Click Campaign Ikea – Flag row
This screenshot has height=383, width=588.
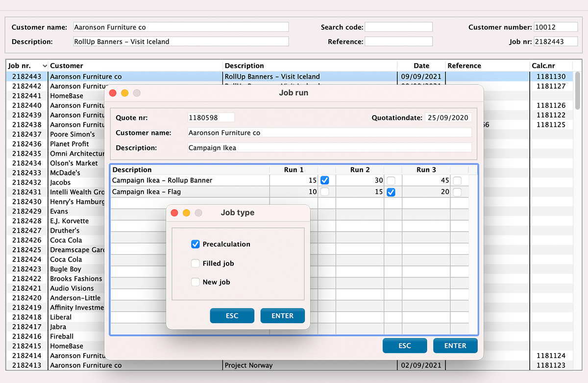click(x=290, y=192)
